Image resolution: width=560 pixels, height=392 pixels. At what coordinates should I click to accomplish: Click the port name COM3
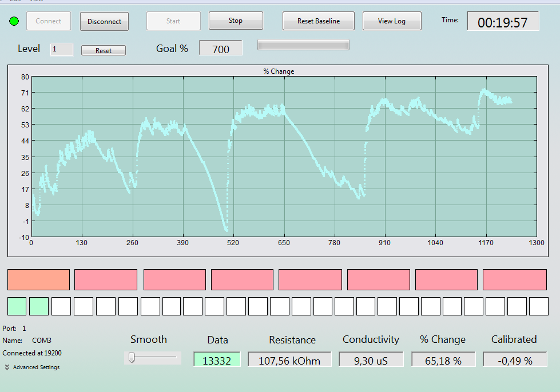click(x=42, y=340)
